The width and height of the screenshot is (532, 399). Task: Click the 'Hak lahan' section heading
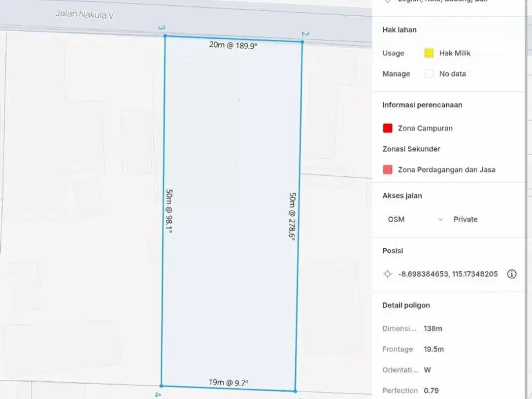pos(399,30)
